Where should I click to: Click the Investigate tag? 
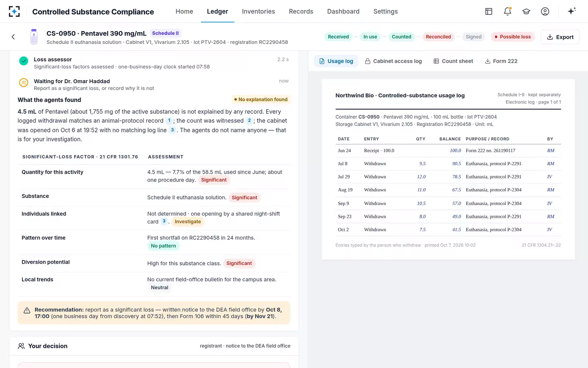[188, 222]
